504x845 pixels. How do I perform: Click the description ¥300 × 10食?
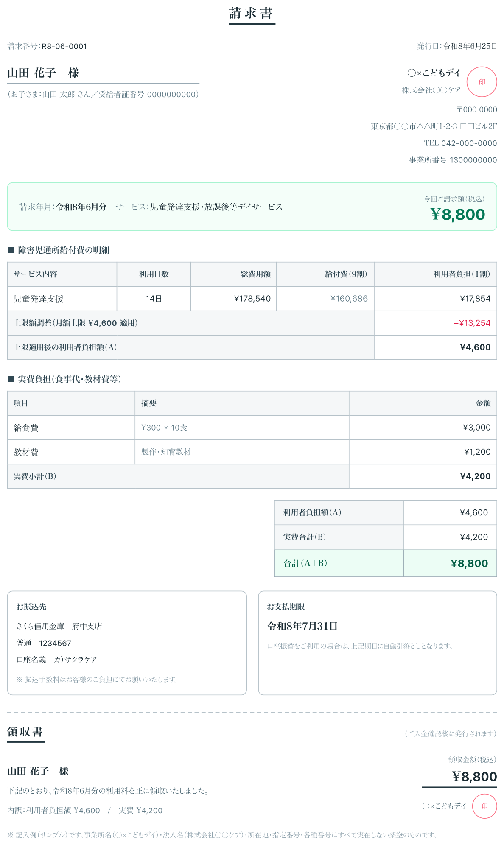coord(164,428)
